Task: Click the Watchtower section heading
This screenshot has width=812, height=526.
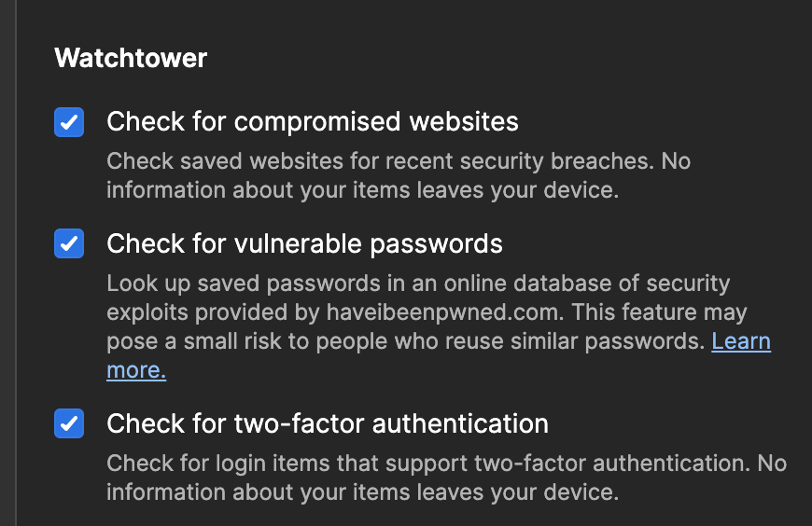Action: pos(131,58)
